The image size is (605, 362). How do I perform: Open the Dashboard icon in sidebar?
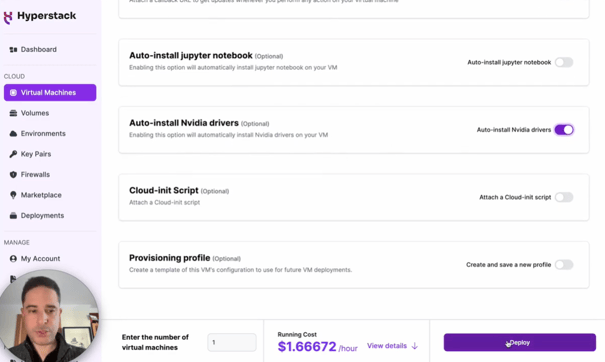[x=14, y=49]
